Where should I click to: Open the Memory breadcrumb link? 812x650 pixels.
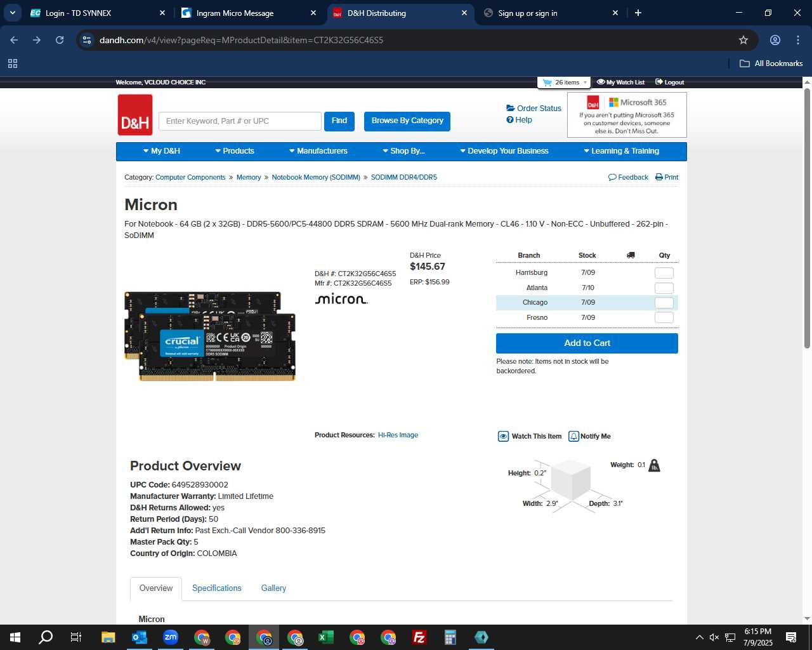[x=249, y=178]
